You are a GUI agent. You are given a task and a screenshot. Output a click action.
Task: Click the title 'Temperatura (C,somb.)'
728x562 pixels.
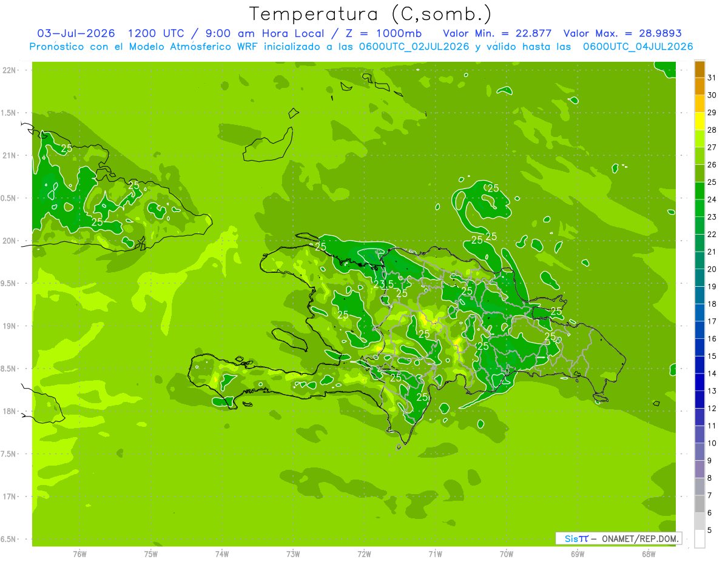[370, 13]
